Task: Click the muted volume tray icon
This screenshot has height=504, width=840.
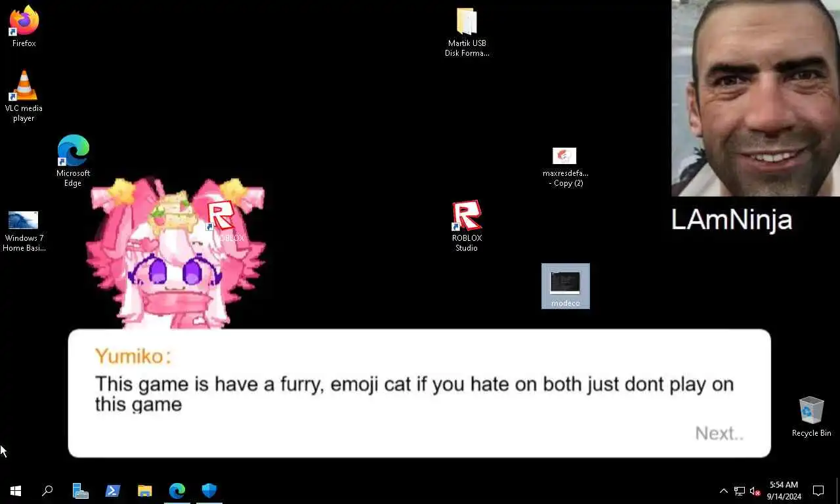Action: coord(755,491)
